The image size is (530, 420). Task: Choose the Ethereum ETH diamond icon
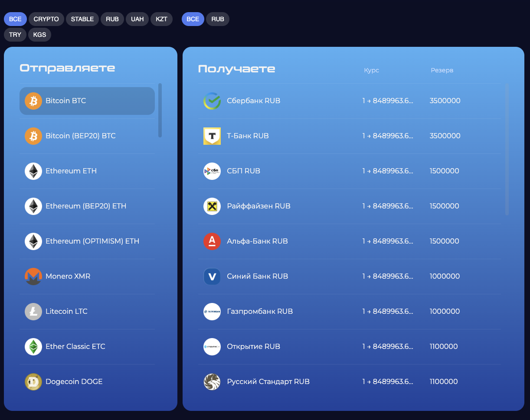point(33,171)
